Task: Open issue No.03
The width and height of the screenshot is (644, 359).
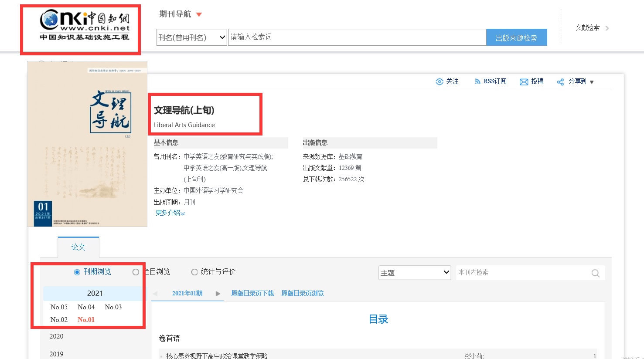Action: 113,307
